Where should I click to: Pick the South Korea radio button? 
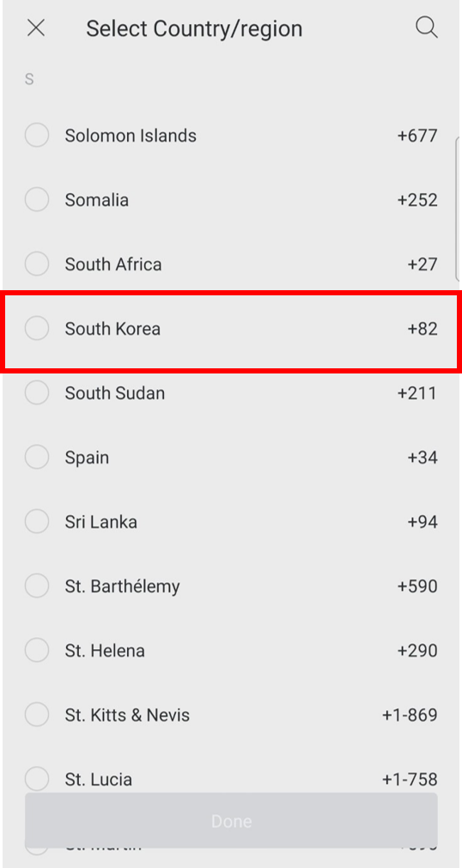[x=37, y=328]
